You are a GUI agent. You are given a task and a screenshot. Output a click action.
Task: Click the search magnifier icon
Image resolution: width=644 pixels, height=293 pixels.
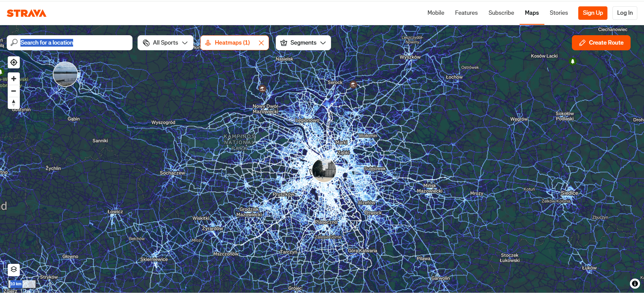click(14, 43)
